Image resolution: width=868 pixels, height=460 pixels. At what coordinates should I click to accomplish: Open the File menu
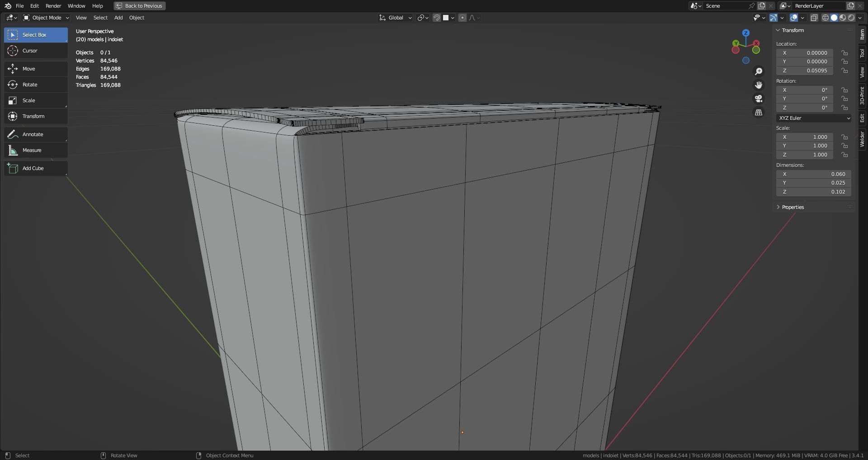pos(19,6)
